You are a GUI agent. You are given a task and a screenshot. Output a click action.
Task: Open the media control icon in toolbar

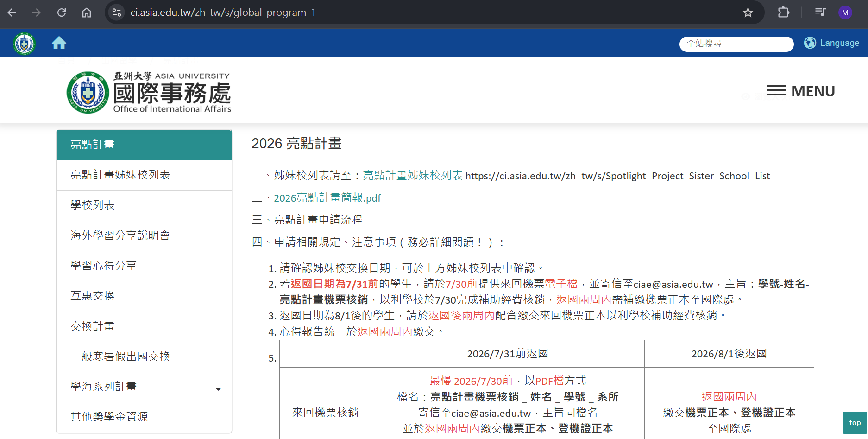click(820, 13)
